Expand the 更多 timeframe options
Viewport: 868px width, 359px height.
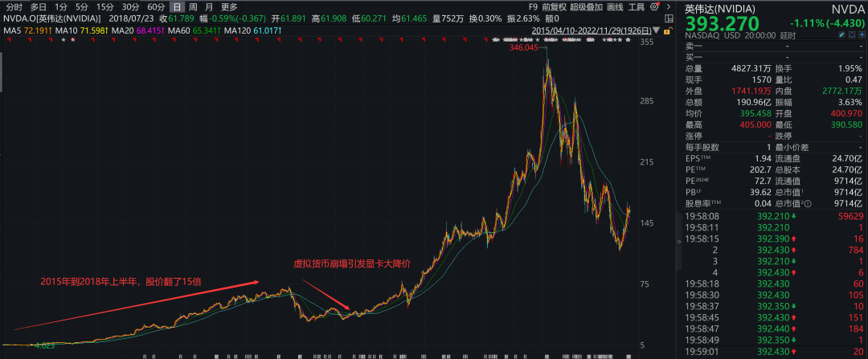point(230,6)
